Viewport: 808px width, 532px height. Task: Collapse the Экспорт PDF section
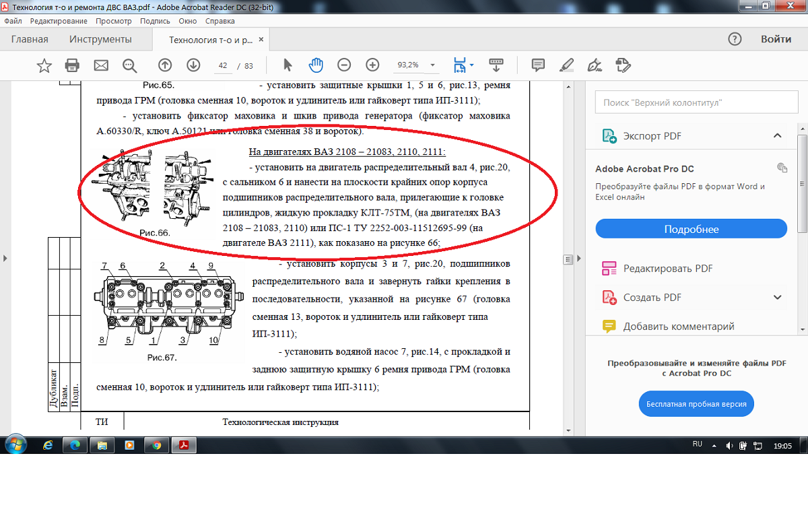pyautogui.click(x=777, y=136)
